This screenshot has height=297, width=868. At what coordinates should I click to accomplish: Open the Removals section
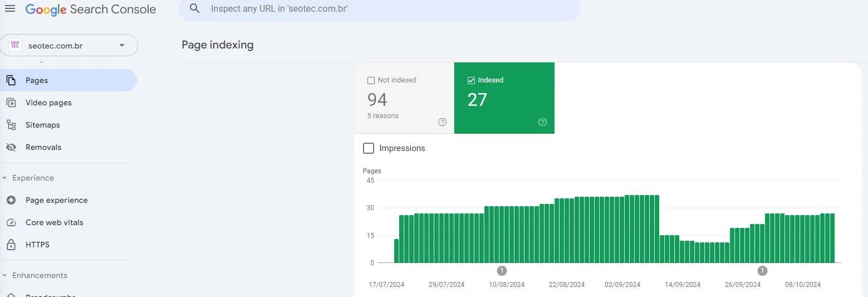pyautogui.click(x=68, y=147)
